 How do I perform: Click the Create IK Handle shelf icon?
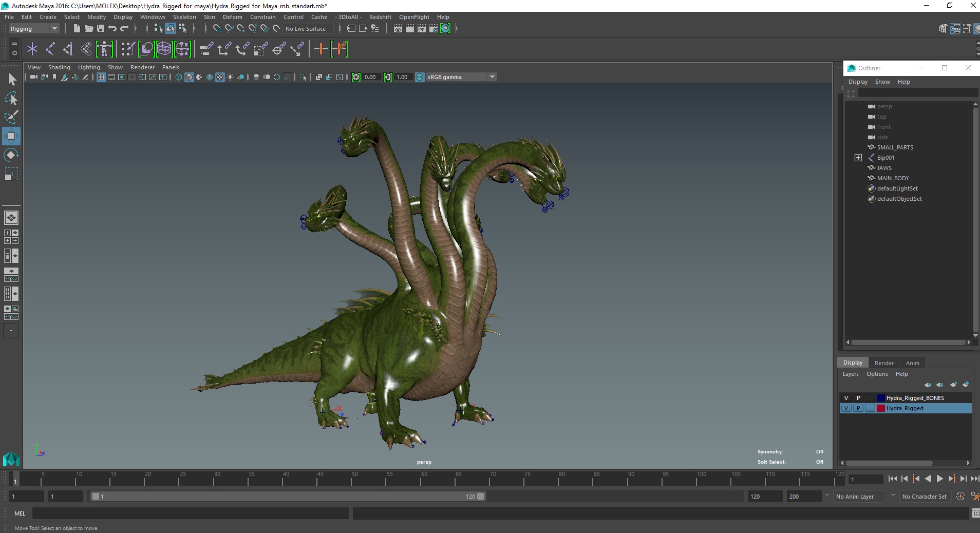pyautogui.click(x=68, y=49)
